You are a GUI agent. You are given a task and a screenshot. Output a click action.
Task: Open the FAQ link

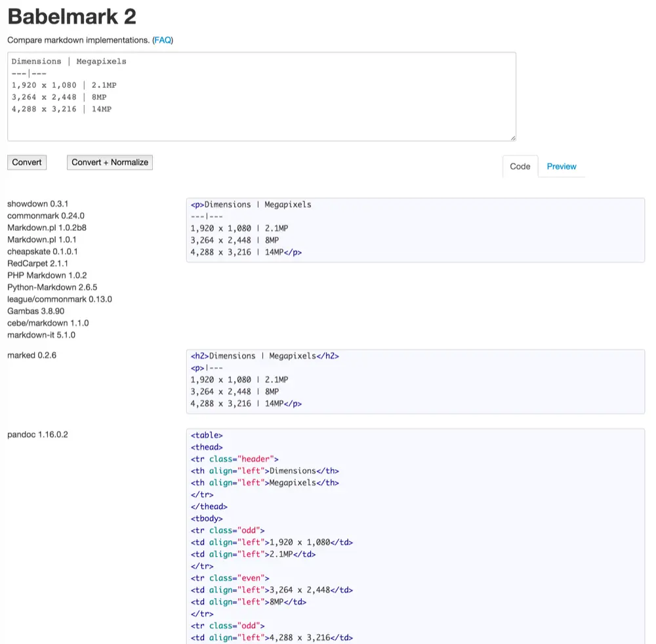163,40
